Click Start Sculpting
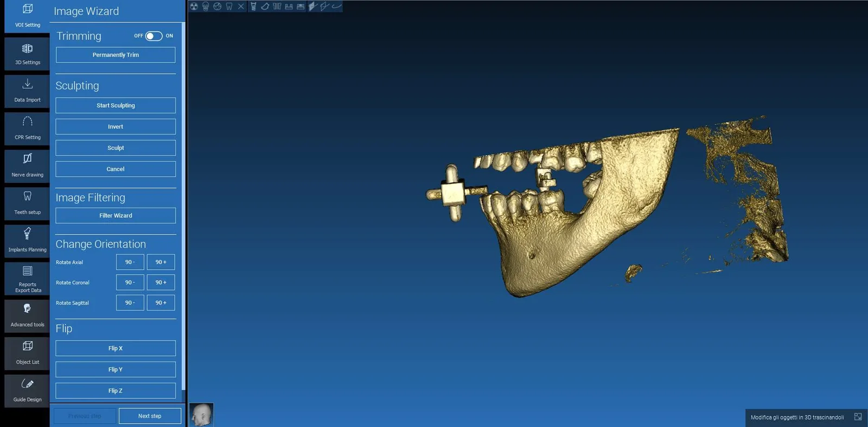868x427 pixels. pyautogui.click(x=116, y=105)
